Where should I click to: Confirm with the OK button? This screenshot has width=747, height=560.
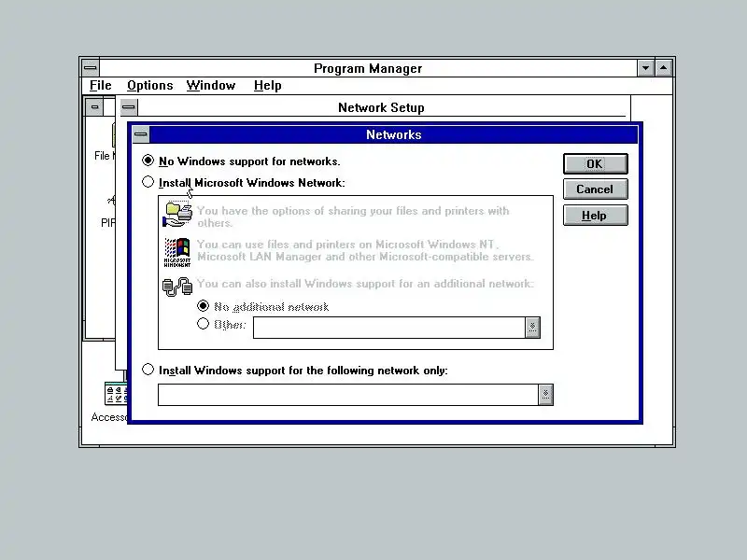[x=595, y=164]
